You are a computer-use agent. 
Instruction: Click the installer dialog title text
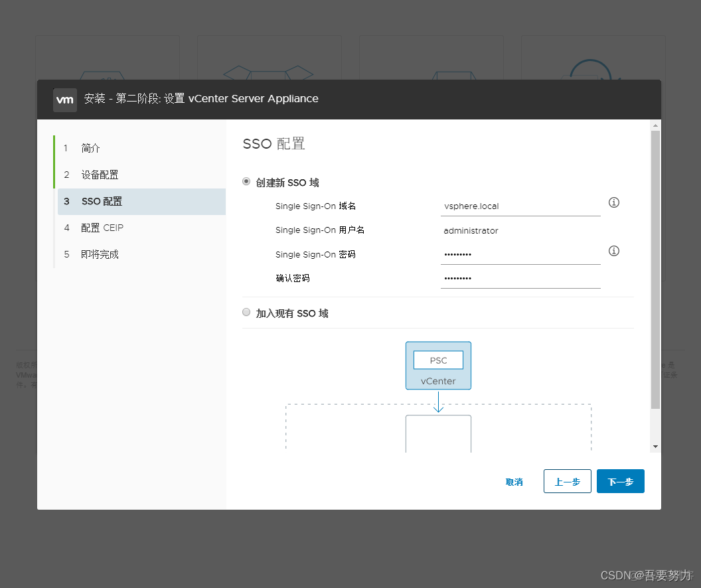(x=201, y=99)
